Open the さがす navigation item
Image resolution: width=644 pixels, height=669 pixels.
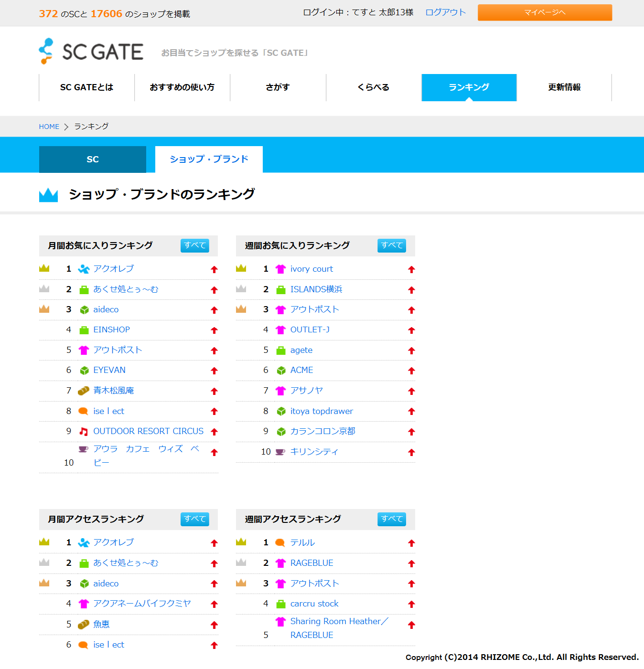pos(278,87)
